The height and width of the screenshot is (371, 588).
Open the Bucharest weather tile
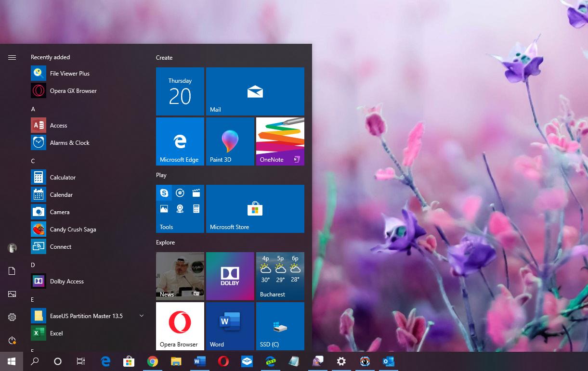tap(280, 276)
